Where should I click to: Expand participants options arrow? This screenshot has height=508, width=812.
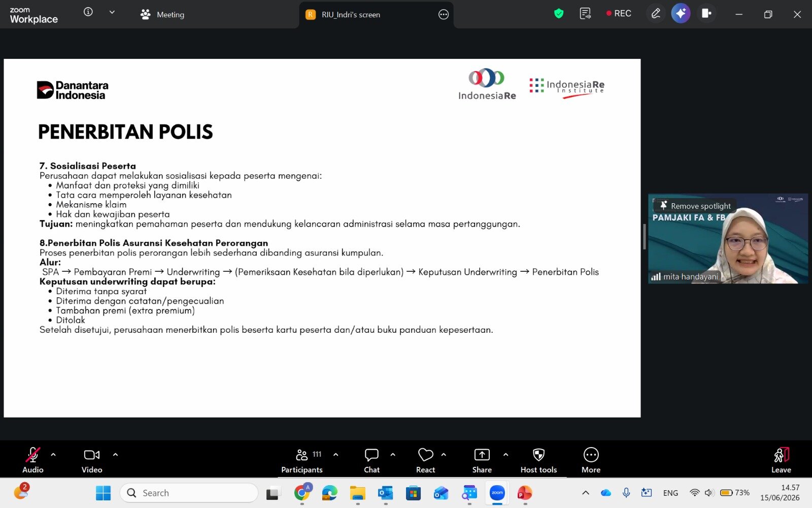click(x=335, y=455)
